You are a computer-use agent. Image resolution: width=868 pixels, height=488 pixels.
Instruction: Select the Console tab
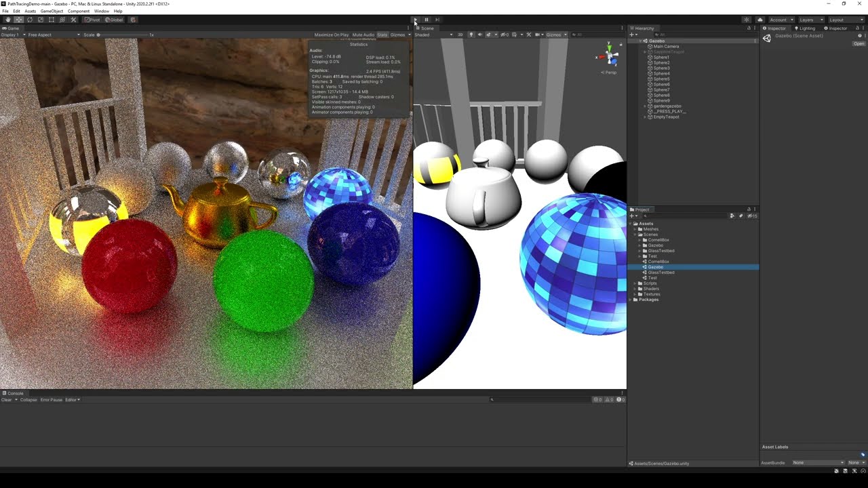13,393
